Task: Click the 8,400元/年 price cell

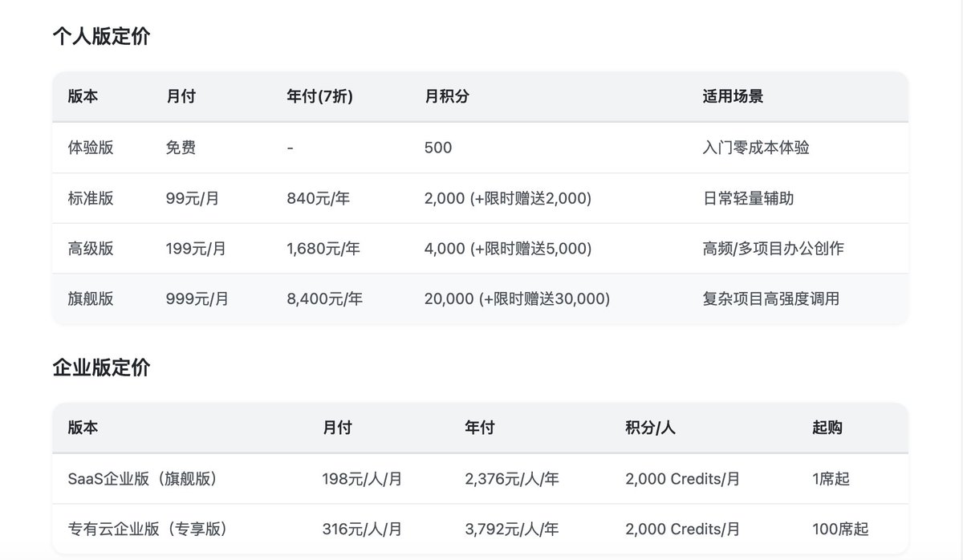Action: (x=324, y=298)
